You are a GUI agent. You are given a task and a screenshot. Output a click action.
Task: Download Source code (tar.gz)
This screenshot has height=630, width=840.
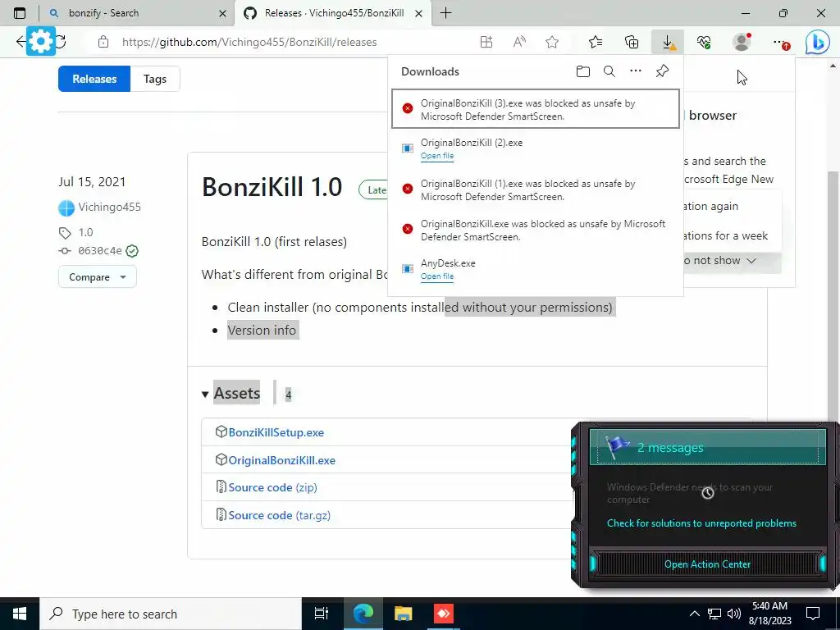pyautogui.click(x=279, y=515)
